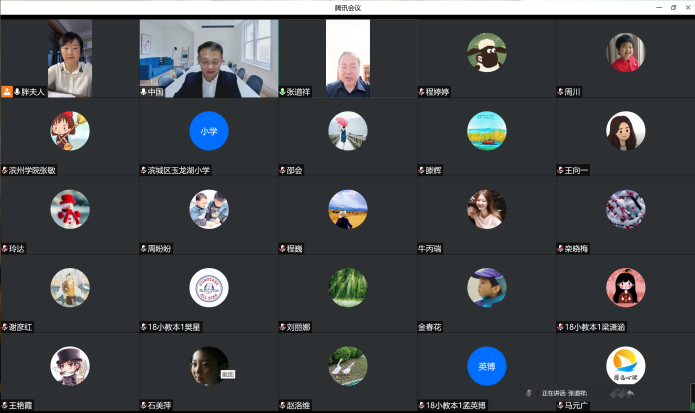This screenshot has height=413, width=695.
Task: Click the muted mic icon beside 马元广
Action: (x=561, y=405)
